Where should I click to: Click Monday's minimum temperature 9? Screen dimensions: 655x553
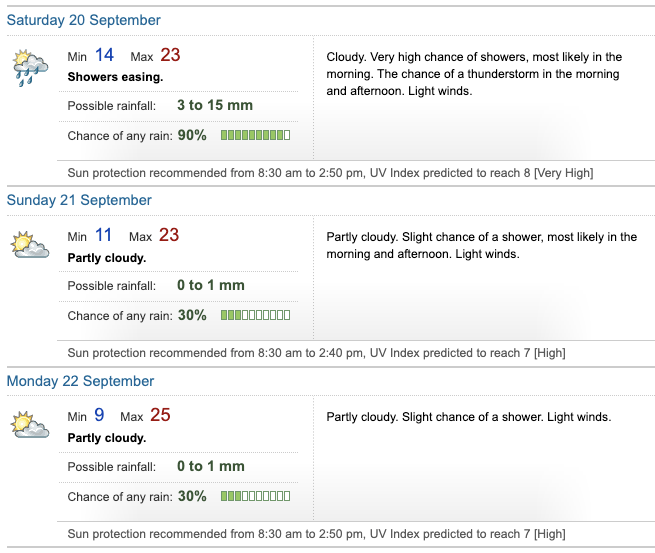[x=99, y=416]
